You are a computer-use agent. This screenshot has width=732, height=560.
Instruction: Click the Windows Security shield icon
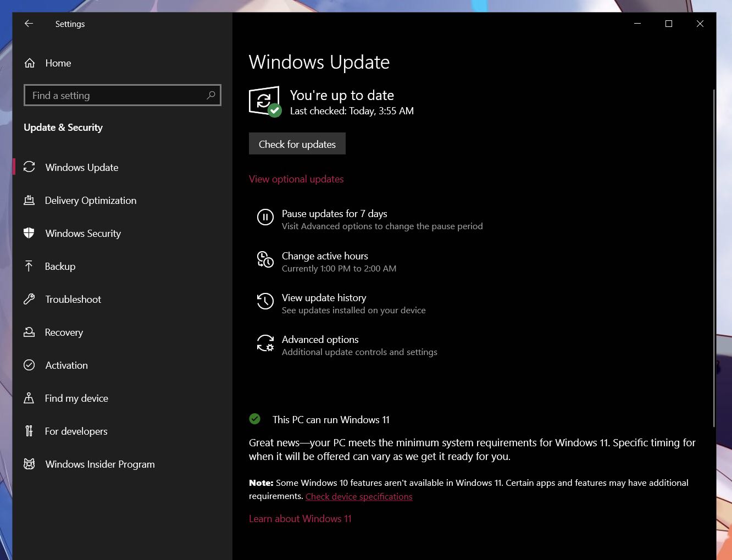pyautogui.click(x=29, y=233)
